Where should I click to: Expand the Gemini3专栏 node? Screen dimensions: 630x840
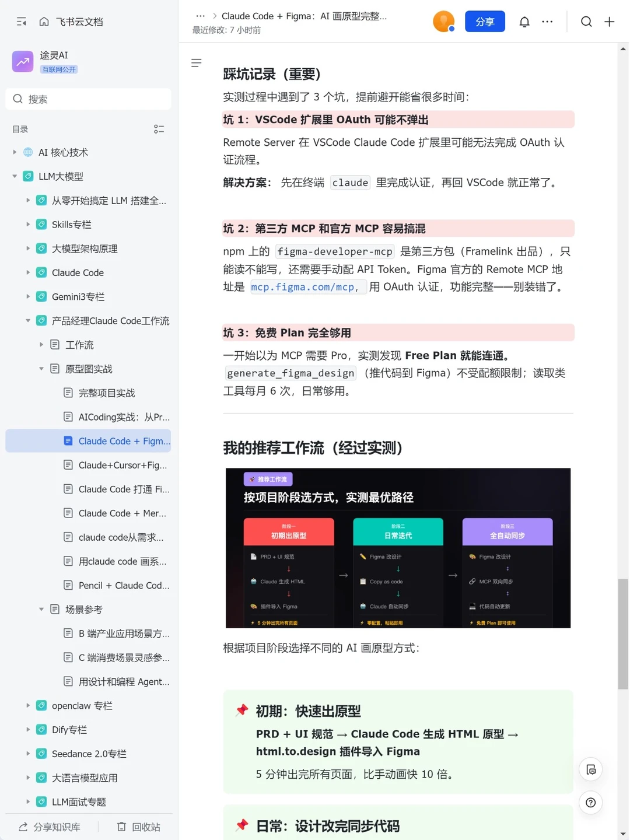(x=27, y=296)
